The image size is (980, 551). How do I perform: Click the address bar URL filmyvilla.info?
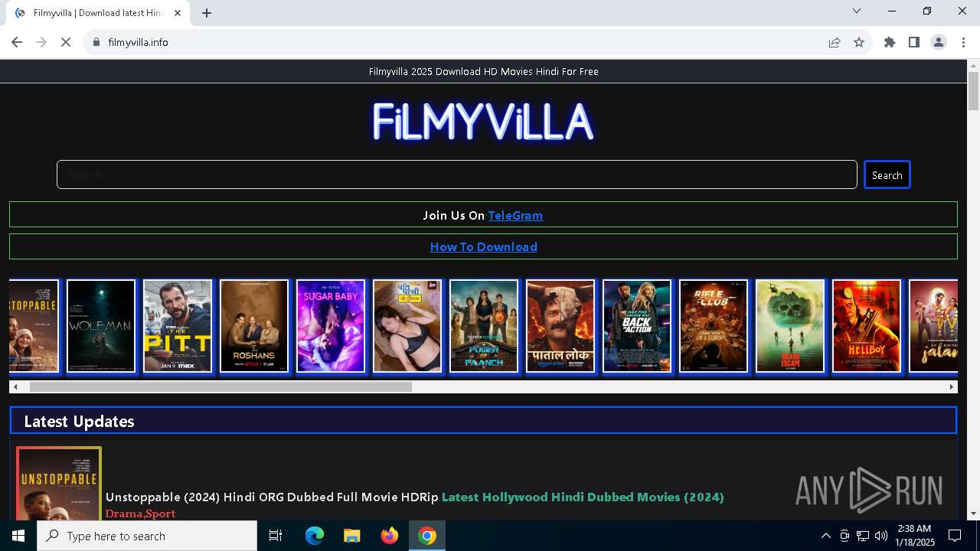(139, 42)
